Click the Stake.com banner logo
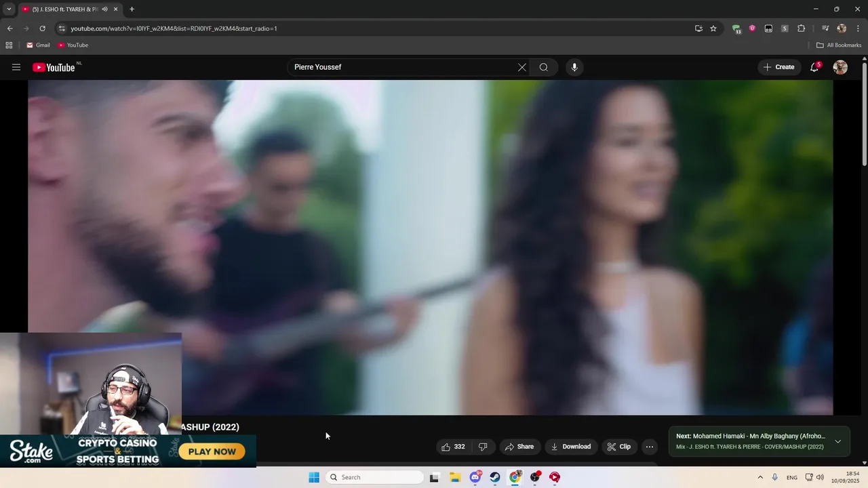868x488 pixels. (31, 451)
